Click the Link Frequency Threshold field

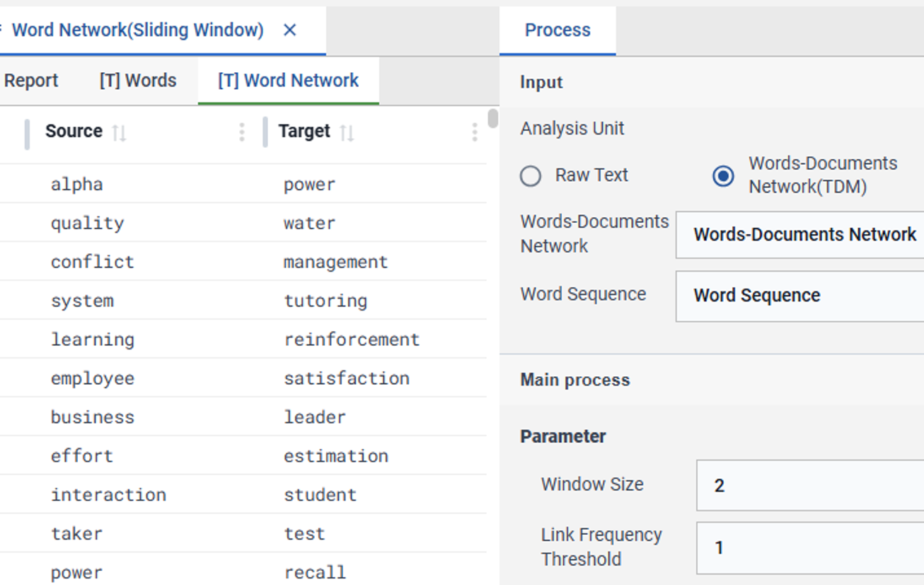tap(810, 548)
